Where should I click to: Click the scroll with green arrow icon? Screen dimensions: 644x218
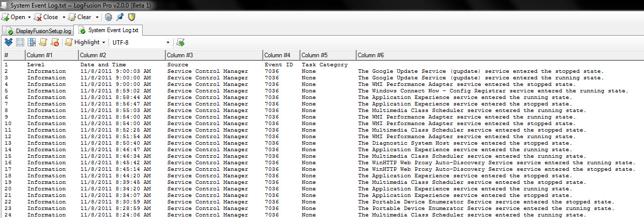click(181, 42)
